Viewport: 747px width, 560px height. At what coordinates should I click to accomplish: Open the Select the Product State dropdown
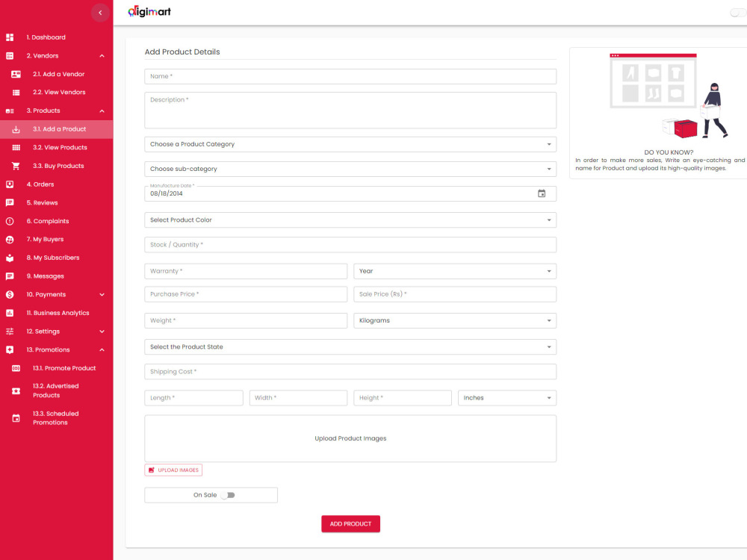pos(350,347)
